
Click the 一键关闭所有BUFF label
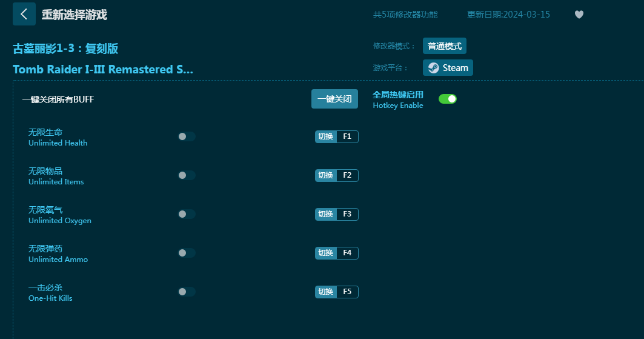(58, 99)
